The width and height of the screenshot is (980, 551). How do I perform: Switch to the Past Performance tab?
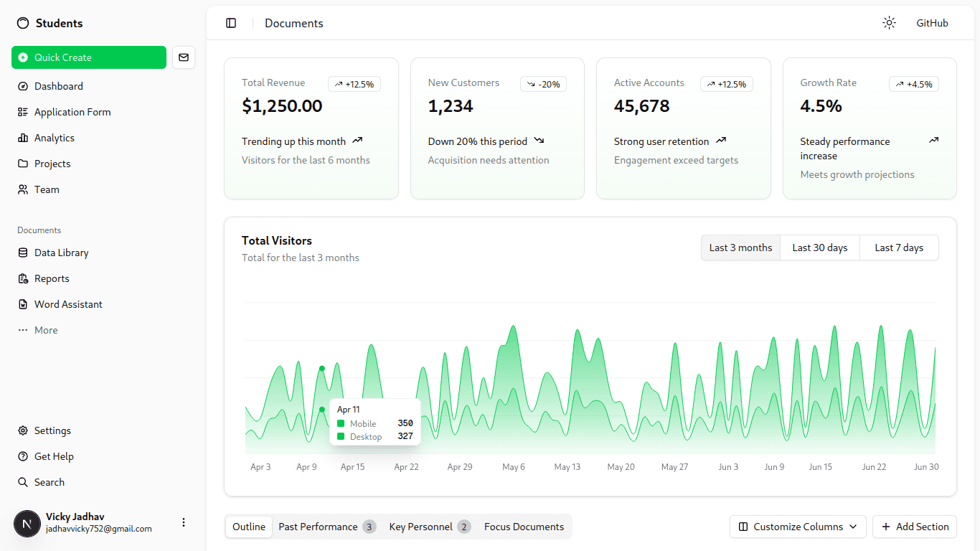click(326, 527)
